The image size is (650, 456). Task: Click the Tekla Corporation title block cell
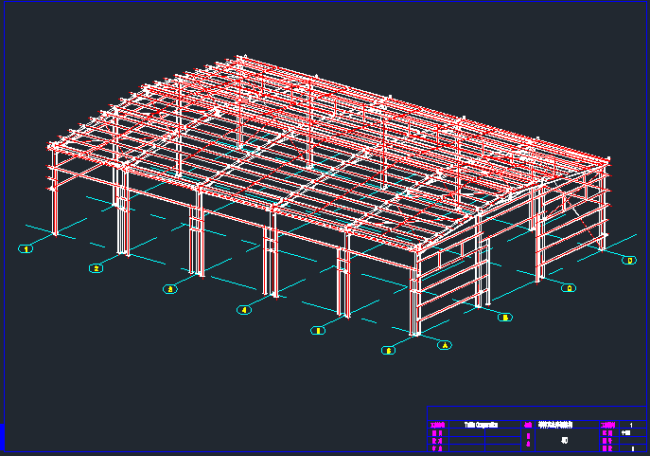pyautogui.click(x=481, y=424)
